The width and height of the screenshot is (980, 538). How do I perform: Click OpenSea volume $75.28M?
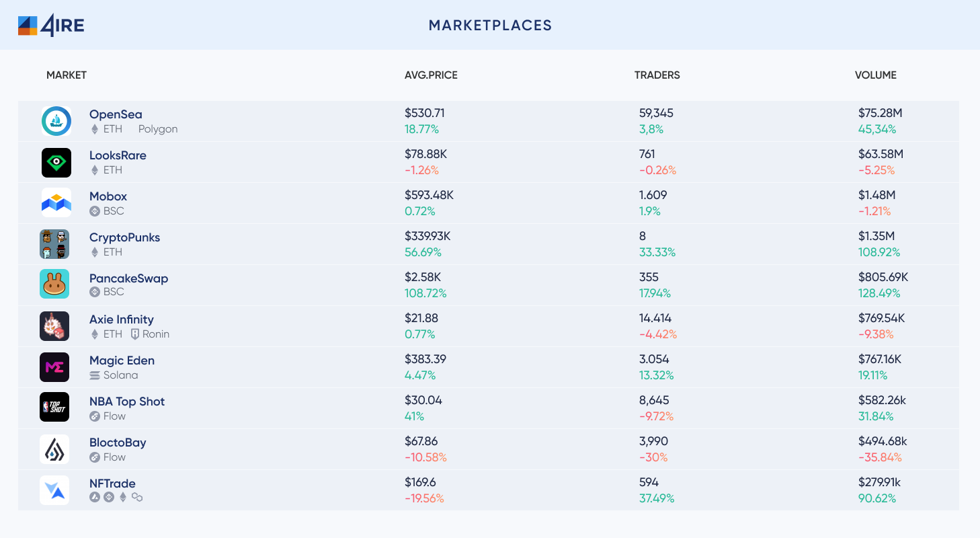click(x=881, y=113)
